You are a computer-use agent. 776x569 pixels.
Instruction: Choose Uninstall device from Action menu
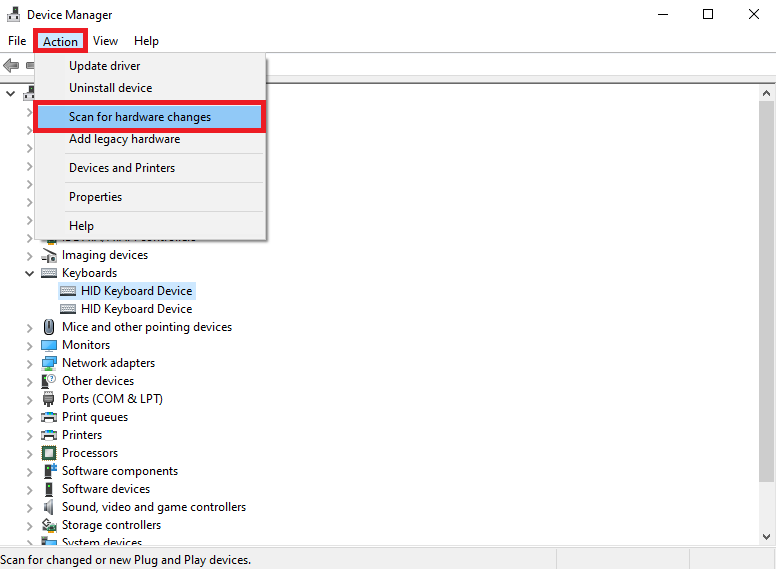[x=149, y=88]
